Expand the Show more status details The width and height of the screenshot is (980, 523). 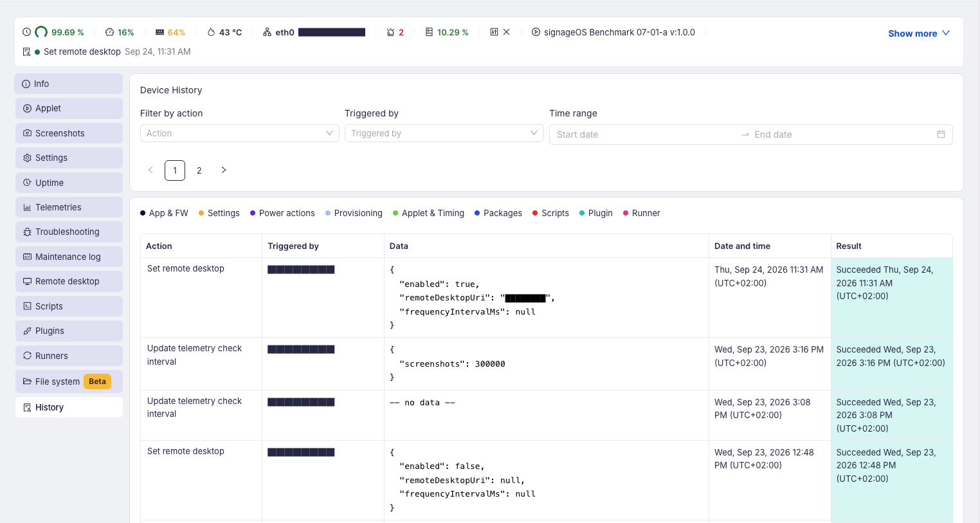point(919,33)
